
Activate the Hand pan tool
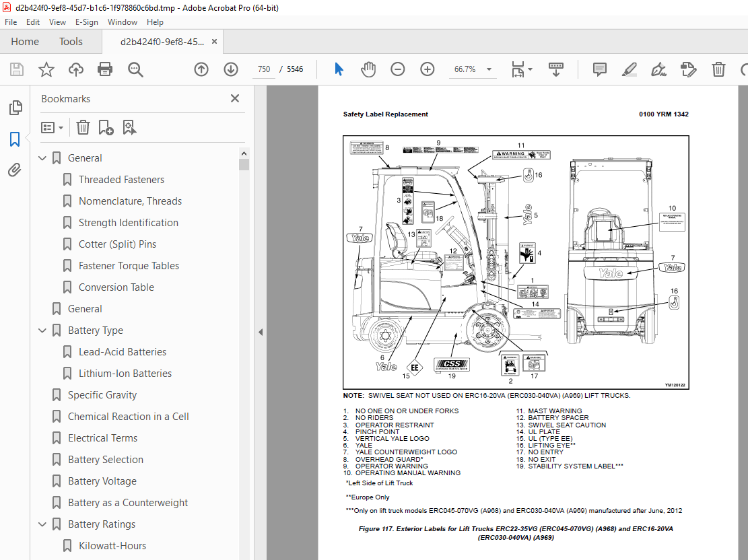(368, 69)
